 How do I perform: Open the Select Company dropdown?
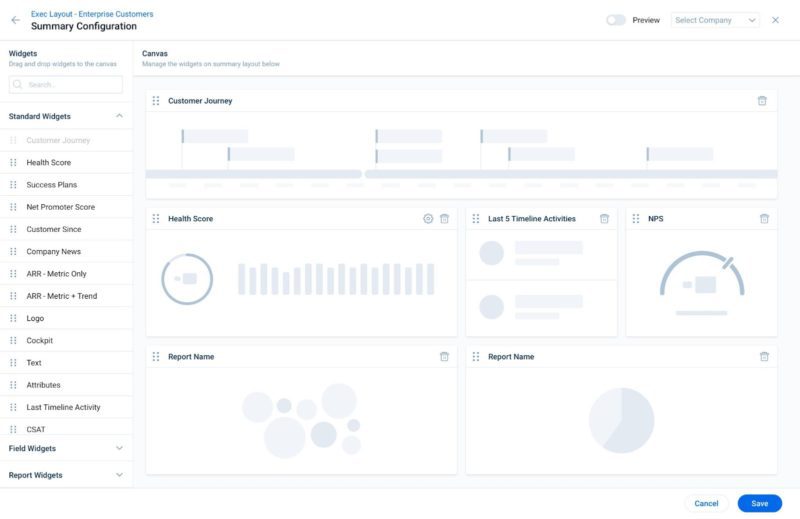(x=715, y=20)
